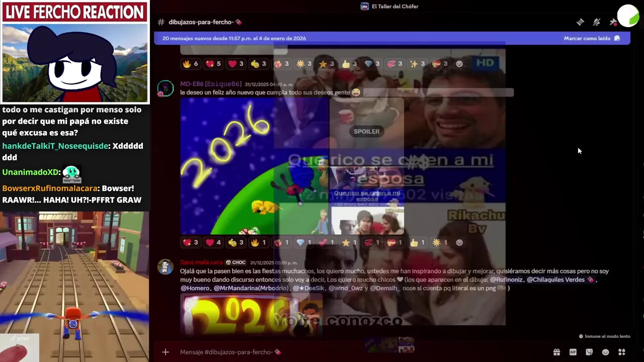Click the new messages banner text
Viewport: 644px width, 362px height.
click(234, 38)
